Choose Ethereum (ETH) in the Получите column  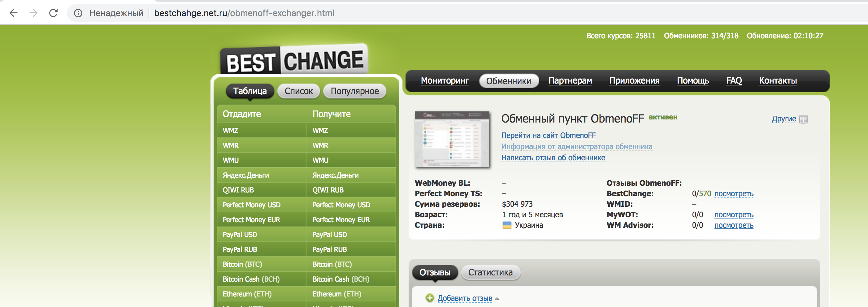coord(351,293)
